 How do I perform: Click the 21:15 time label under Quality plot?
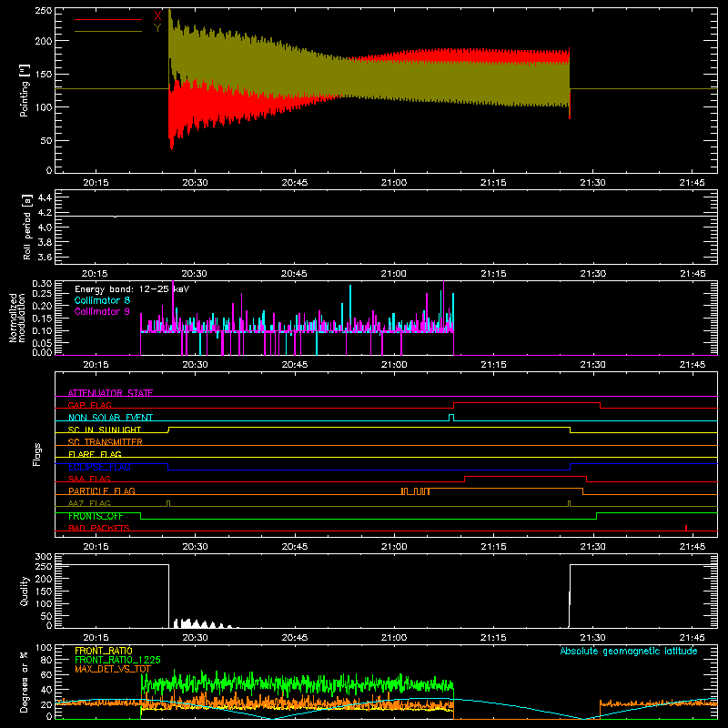coord(493,638)
